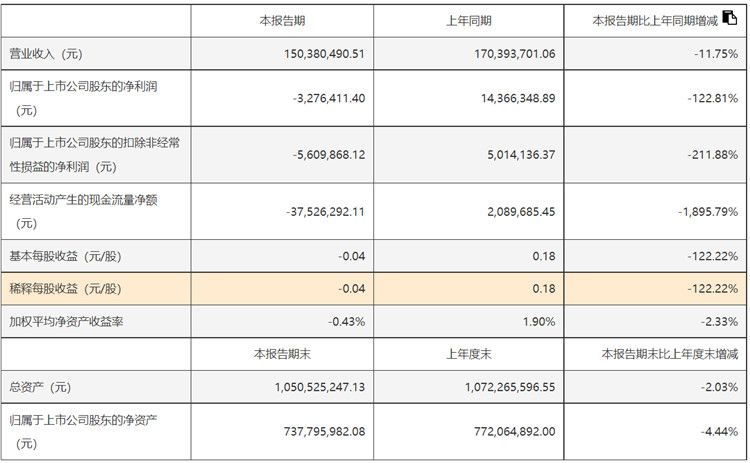Click the 本报告期末 sub-header
This screenshot has width=750, height=463.
pos(281,354)
